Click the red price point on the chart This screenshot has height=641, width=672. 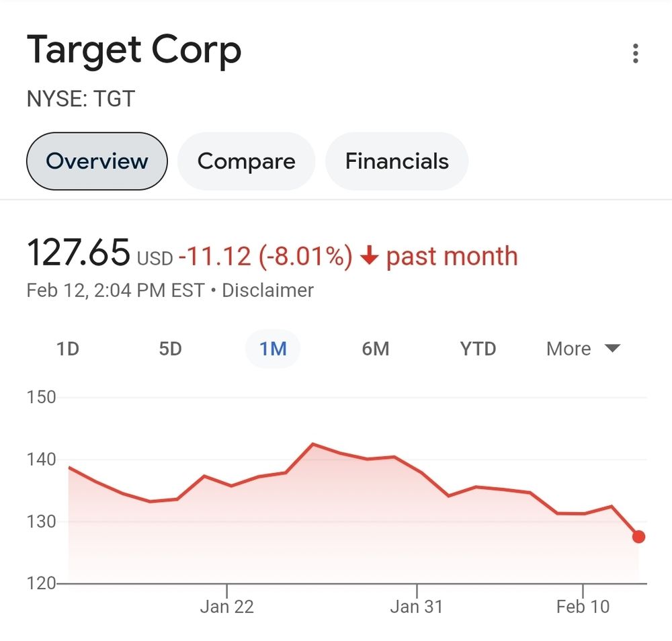[x=638, y=536]
